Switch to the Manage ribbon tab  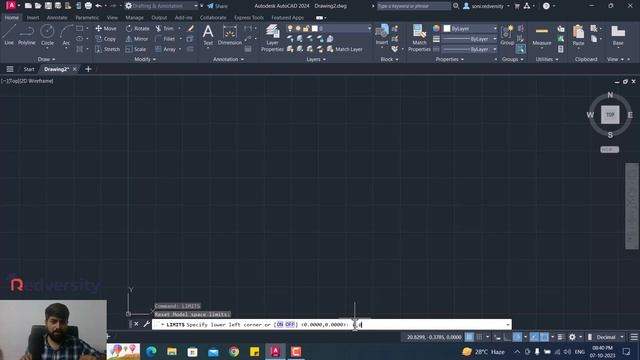(x=134, y=18)
